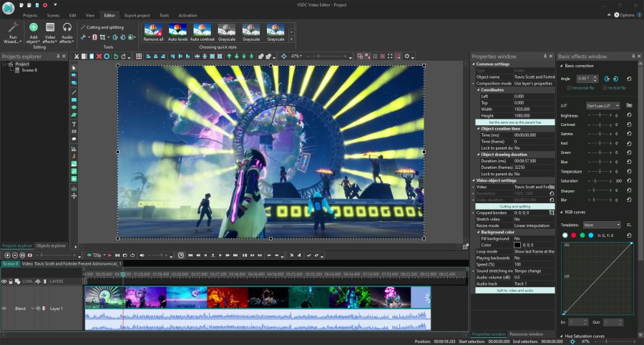The image size is (644, 345).
Task: Open LUT folder browse icon
Action: tap(629, 105)
